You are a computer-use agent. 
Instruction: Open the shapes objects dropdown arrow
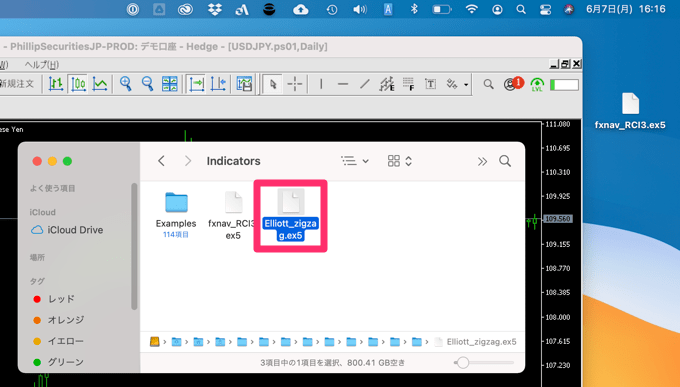click(466, 85)
